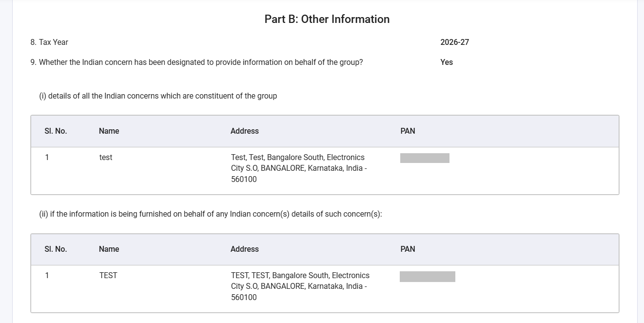Select the Tax Year value 2026-27

[x=454, y=42]
